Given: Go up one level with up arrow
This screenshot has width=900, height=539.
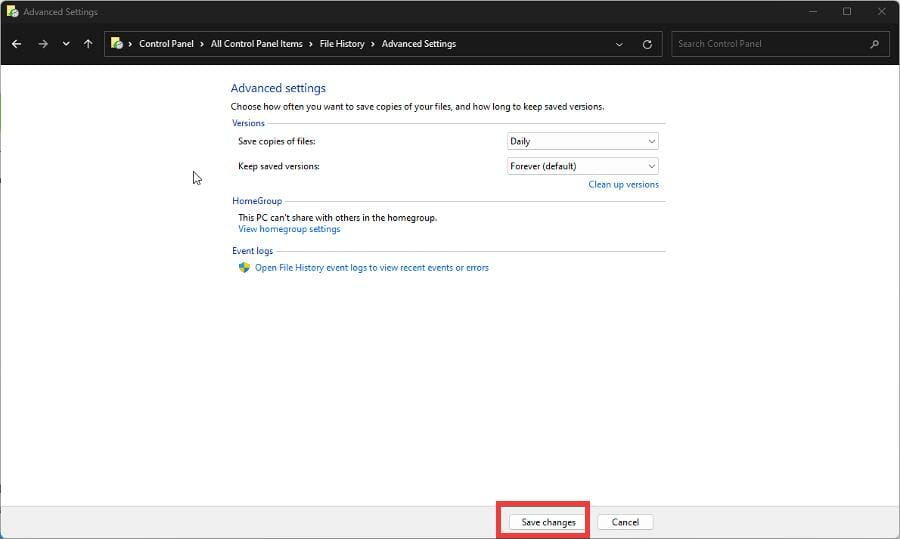Looking at the screenshot, I should click(88, 44).
